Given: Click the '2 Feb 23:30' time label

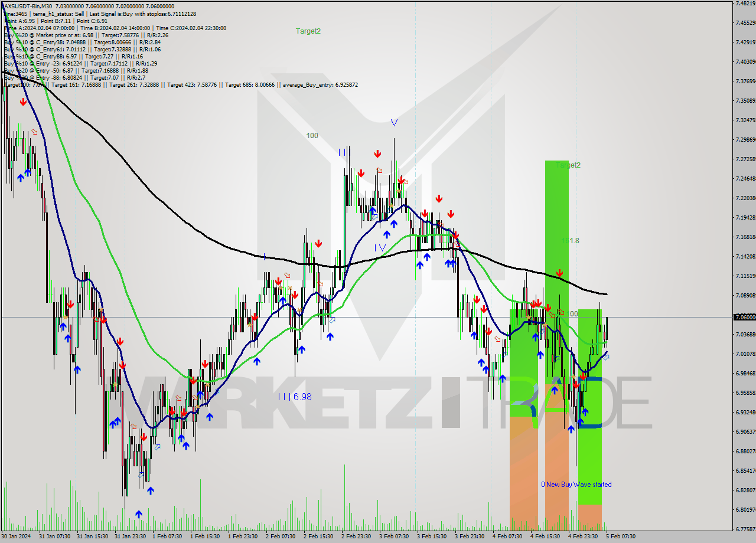Looking at the screenshot, I should point(356,537).
